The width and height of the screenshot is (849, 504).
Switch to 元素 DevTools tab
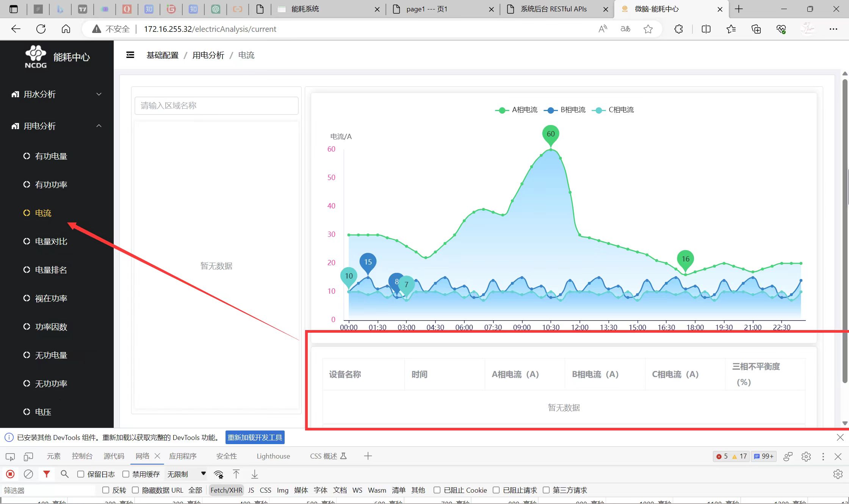pos(53,456)
